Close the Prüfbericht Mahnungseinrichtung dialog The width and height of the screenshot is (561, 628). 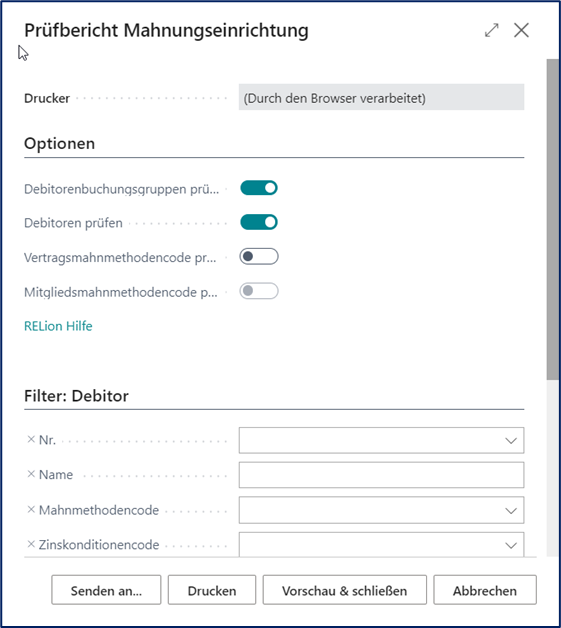[x=521, y=30]
